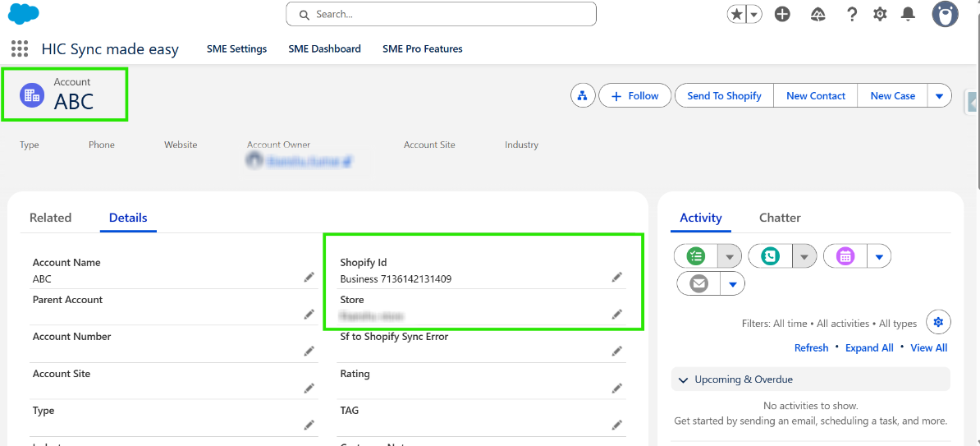Viewport: 980px width, 446px height.
Task: Switch to the Chatter tab
Action: pos(780,218)
